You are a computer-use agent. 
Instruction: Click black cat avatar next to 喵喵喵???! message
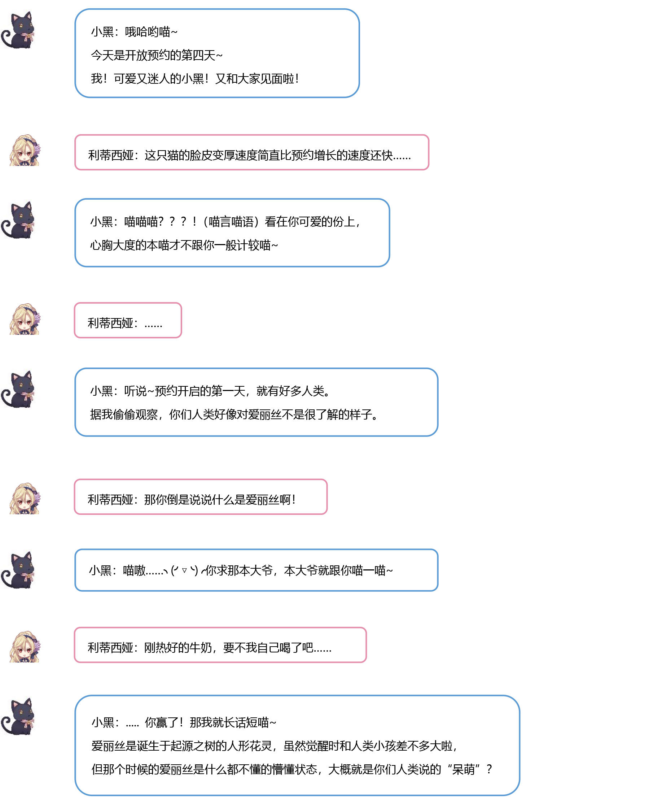coord(18,220)
